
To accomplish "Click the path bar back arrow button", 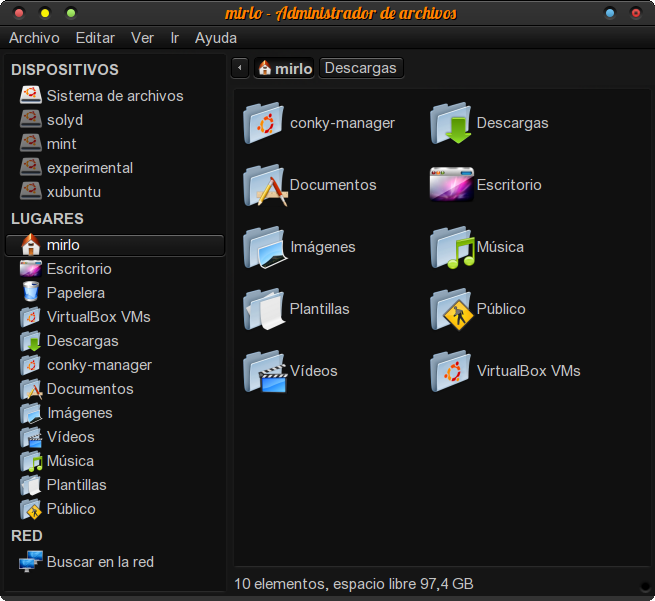I will coord(240,68).
